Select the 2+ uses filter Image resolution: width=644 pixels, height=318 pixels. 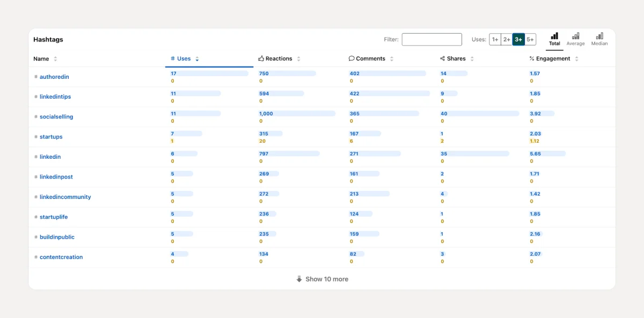coord(507,39)
